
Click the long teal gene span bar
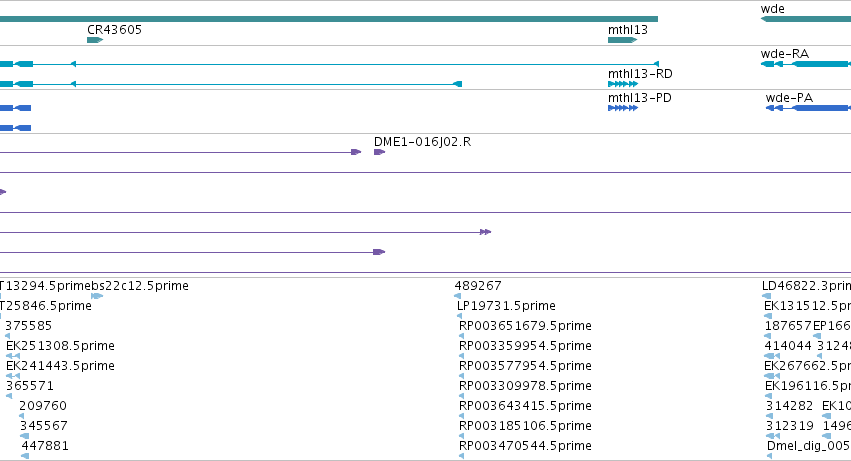[329, 19]
